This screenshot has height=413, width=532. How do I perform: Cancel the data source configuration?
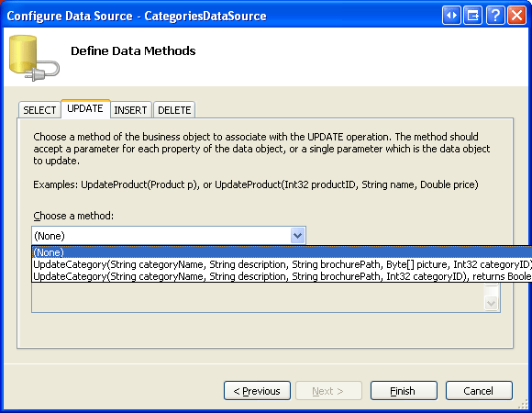[479, 391]
